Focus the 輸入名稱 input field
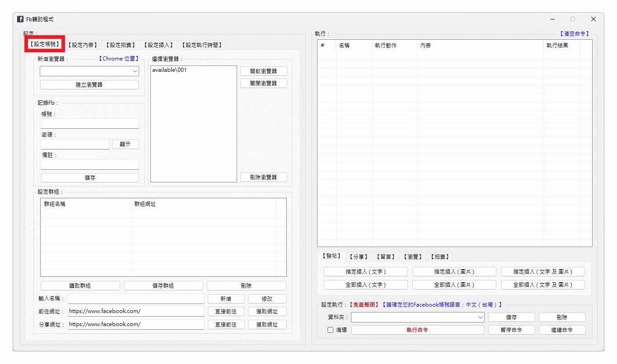Image resolution: width=617 pixels, height=364 pixels. [x=136, y=299]
